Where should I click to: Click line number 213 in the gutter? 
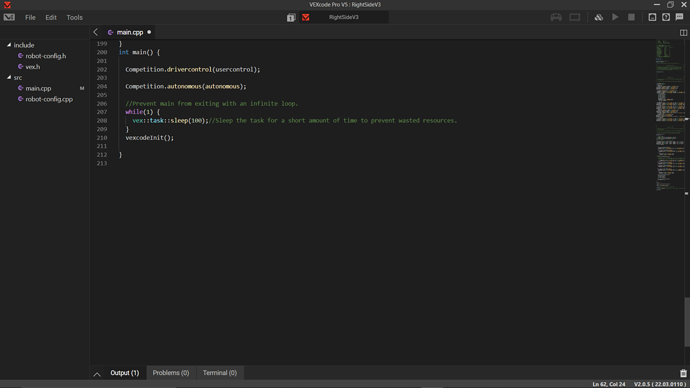(x=102, y=163)
